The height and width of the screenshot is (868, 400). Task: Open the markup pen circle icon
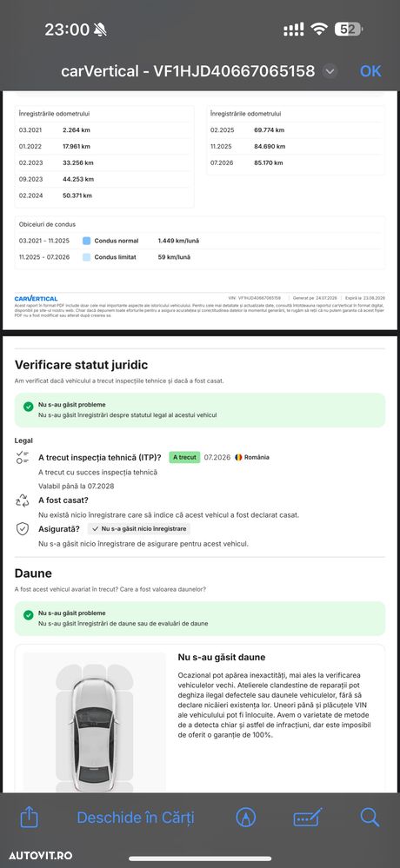(x=246, y=817)
